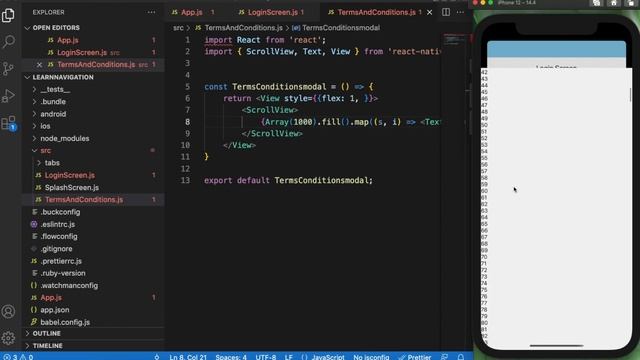Image resolution: width=640 pixels, height=360 pixels.
Task: Click the editor minimap preview
Action: (x=454, y=40)
